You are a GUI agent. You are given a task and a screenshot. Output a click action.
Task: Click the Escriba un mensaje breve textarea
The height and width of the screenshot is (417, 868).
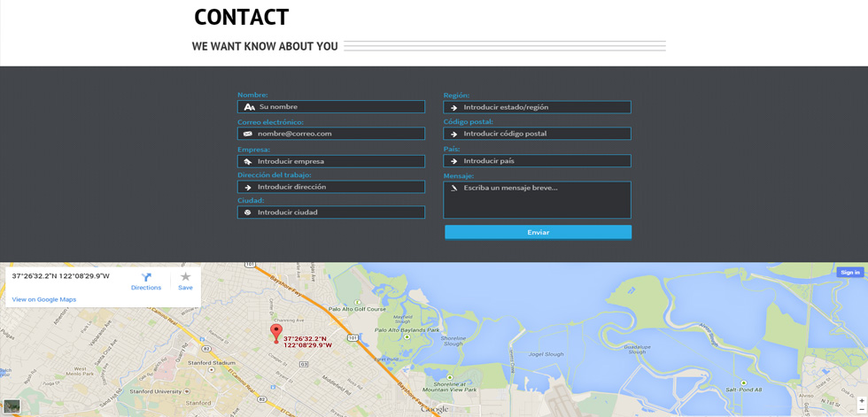tap(537, 200)
